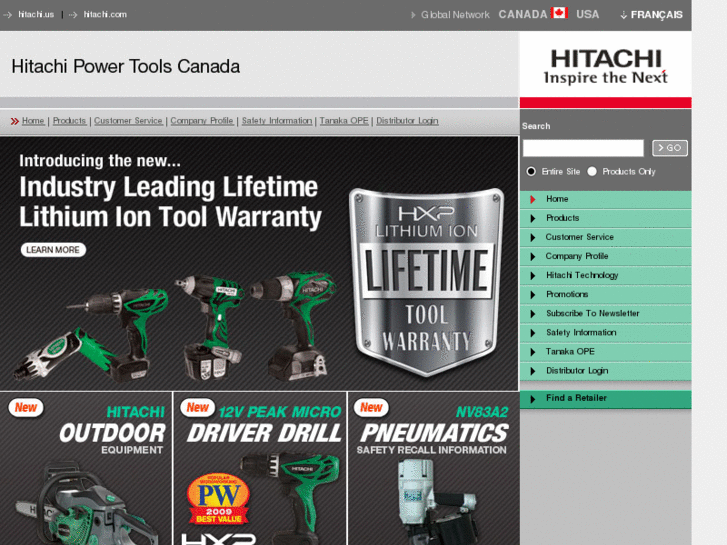This screenshot has width=727, height=545.
Task: Click the red arrow beside sidebar Home
Action: 533,199
